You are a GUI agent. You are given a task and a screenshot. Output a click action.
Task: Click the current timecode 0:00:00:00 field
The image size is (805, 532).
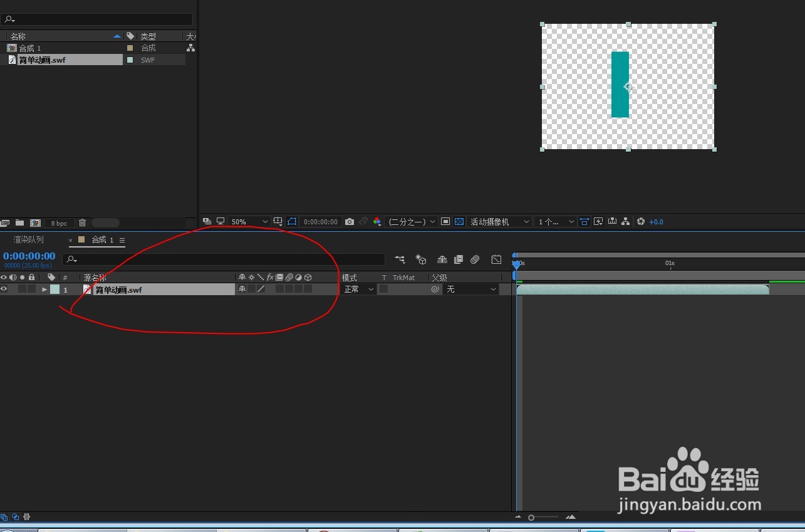point(29,256)
